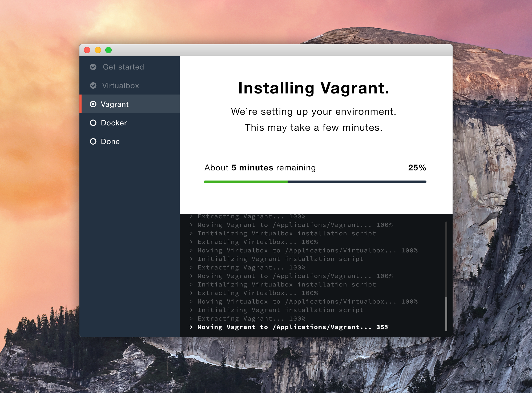Click the Done step circle icon
Image resolution: width=532 pixels, height=393 pixels.
[x=93, y=141]
